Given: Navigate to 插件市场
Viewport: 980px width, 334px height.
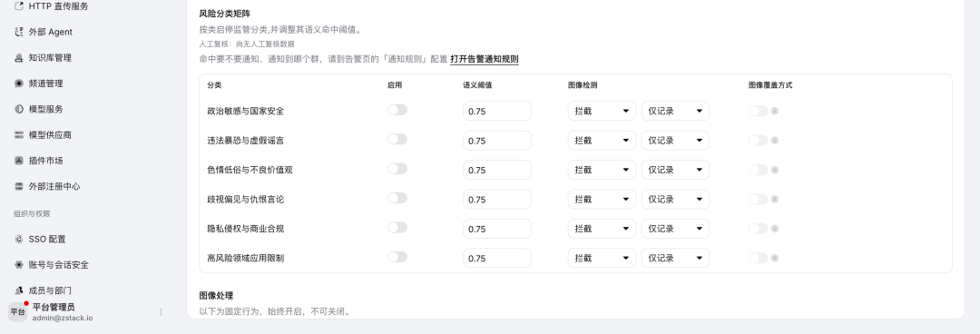Looking at the screenshot, I should click(45, 160).
